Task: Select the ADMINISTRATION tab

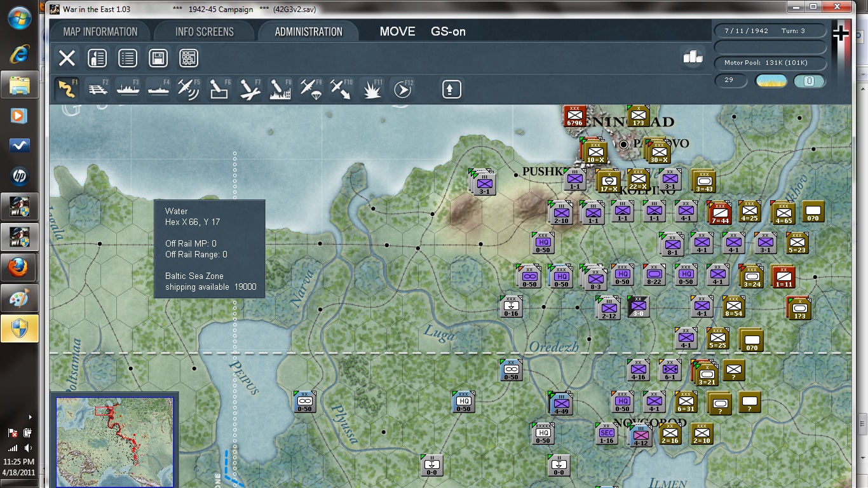Action: (308, 32)
